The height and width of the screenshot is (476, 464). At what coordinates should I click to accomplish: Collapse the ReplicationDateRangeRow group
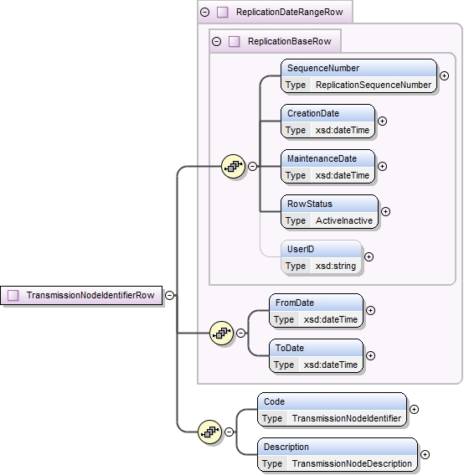(x=205, y=12)
